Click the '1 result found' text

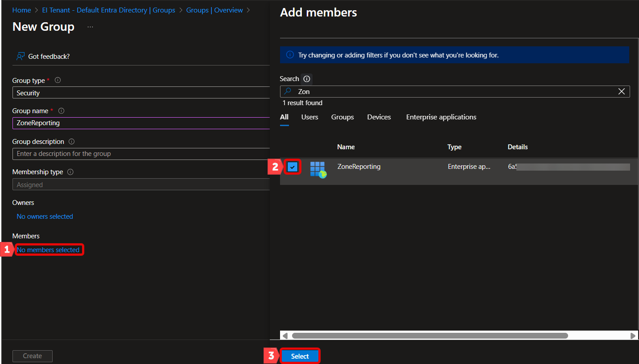302,103
